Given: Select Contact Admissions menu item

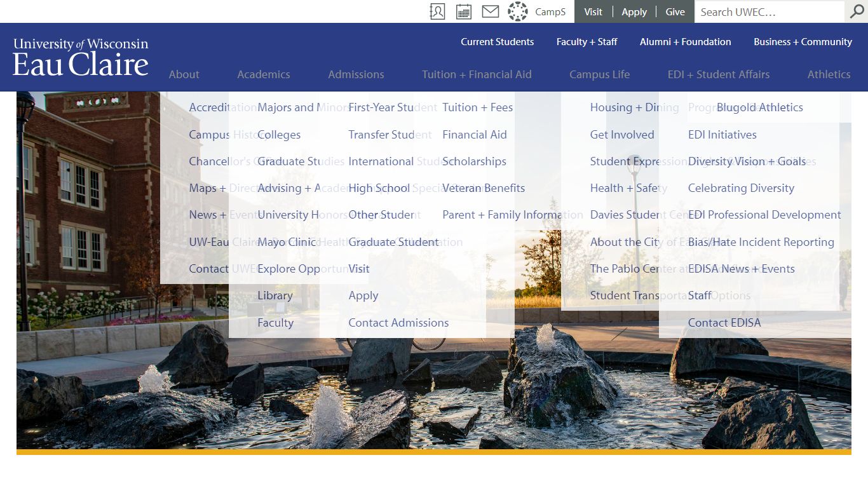Looking at the screenshot, I should (398, 323).
